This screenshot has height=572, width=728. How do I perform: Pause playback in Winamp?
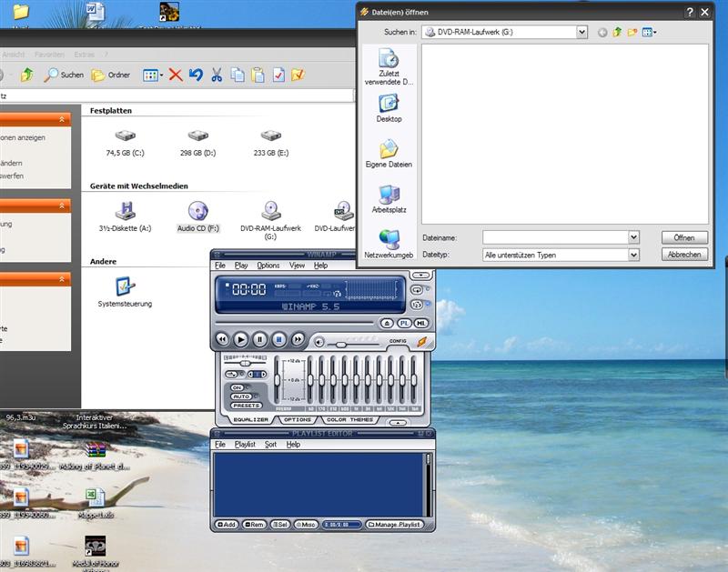click(x=259, y=339)
